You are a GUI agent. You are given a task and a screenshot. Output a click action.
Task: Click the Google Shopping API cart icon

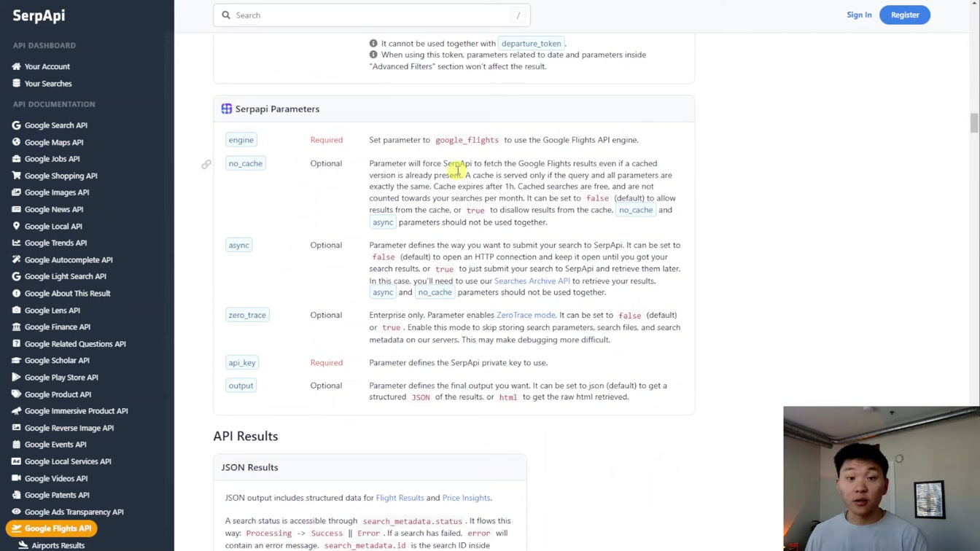[x=16, y=176]
